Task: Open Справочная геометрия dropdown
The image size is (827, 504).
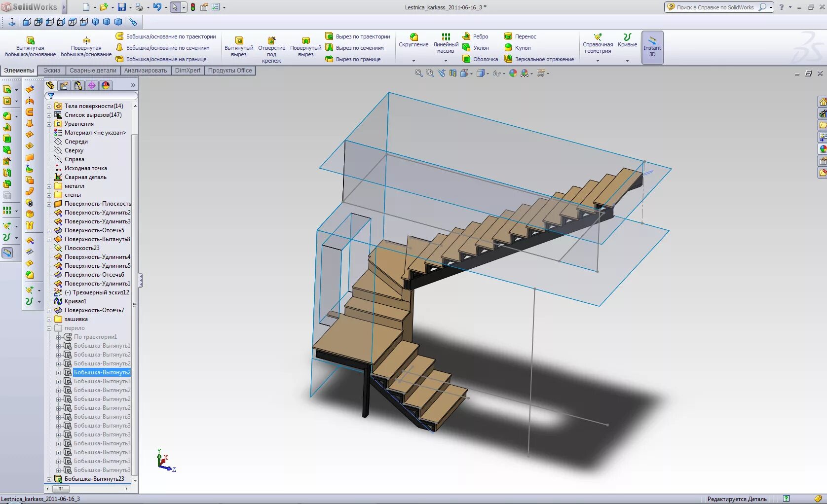Action: click(x=598, y=61)
